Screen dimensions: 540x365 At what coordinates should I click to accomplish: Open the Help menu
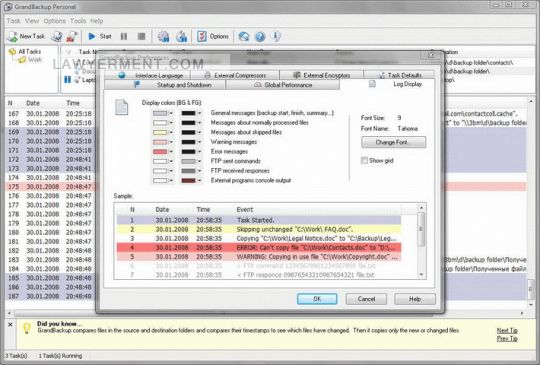click(x=97, y=21)
